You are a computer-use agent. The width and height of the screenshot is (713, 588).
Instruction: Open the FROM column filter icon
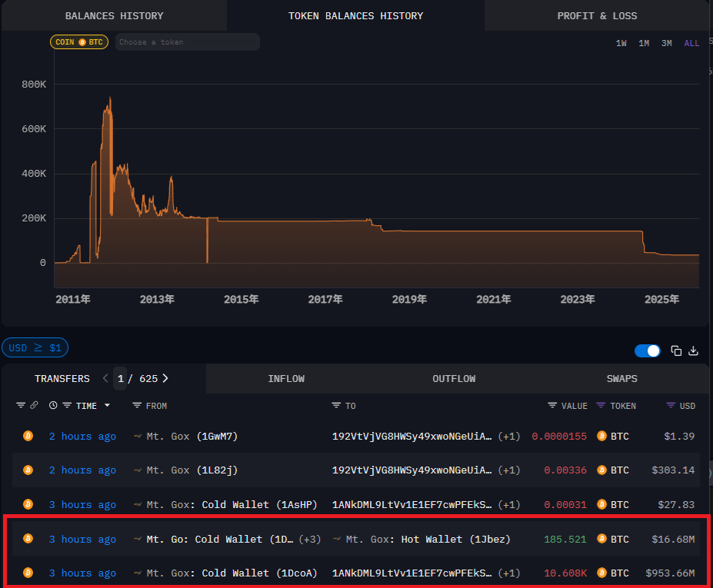coord(137,405)
